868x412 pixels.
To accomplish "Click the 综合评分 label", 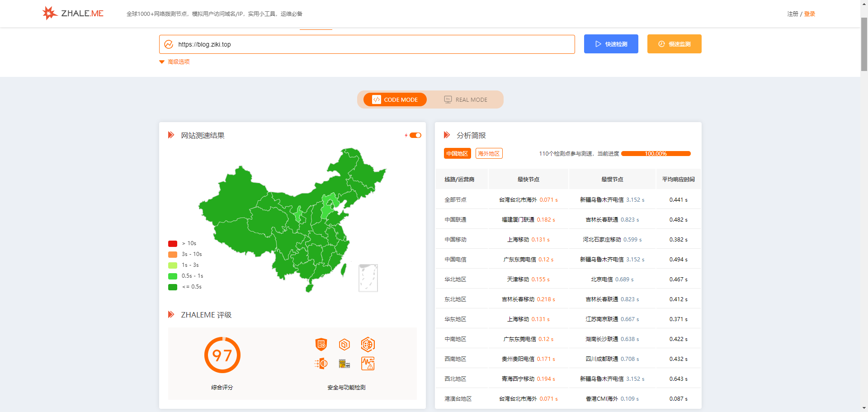I will [222, 387].
